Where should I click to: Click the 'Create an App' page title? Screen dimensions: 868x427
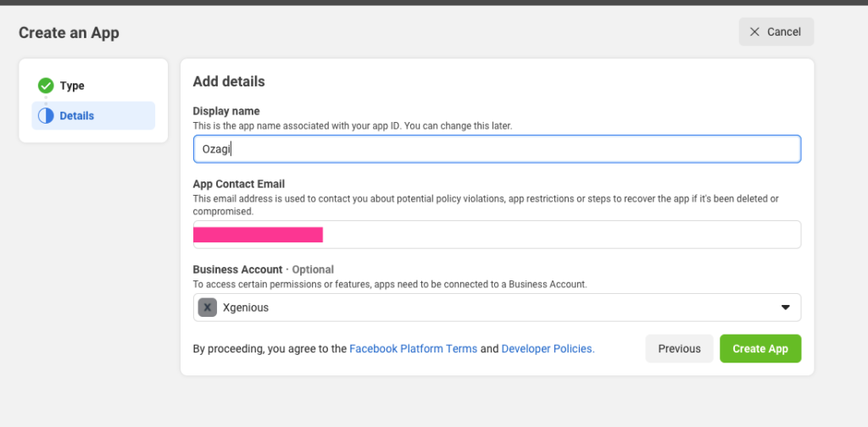(x=69, y=33)
